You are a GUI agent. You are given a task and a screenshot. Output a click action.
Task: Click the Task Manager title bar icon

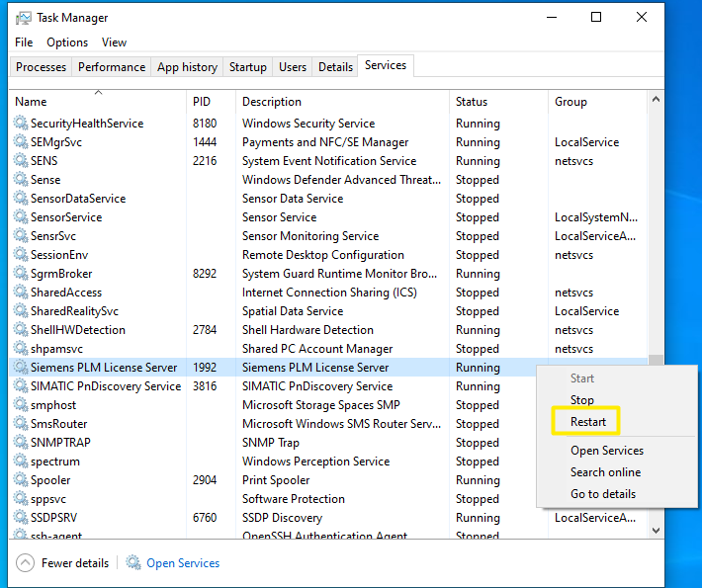pos(21,17)
